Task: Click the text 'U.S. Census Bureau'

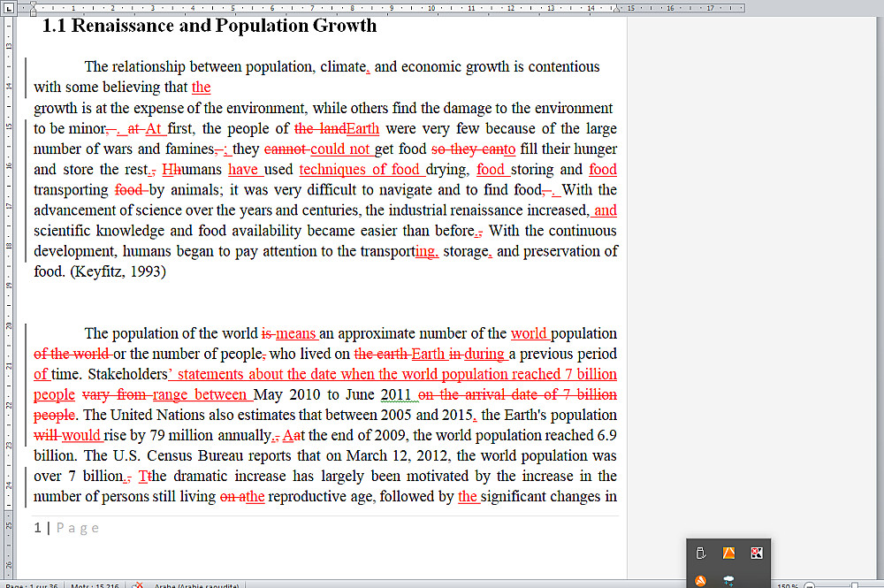Action: (179, 455)
